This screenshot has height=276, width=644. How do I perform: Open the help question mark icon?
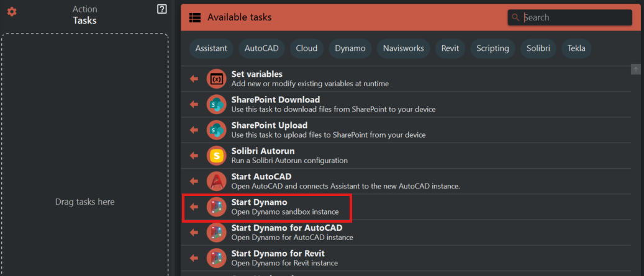click(x=162, y=9)
